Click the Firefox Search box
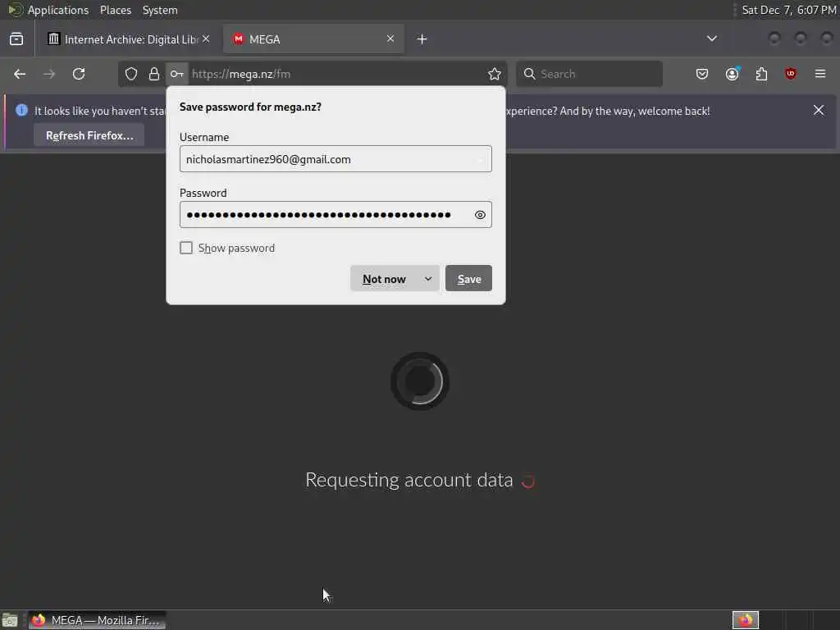Image resolution: width=840 pixels, height=630 pixels. click(x=589, y=74)
